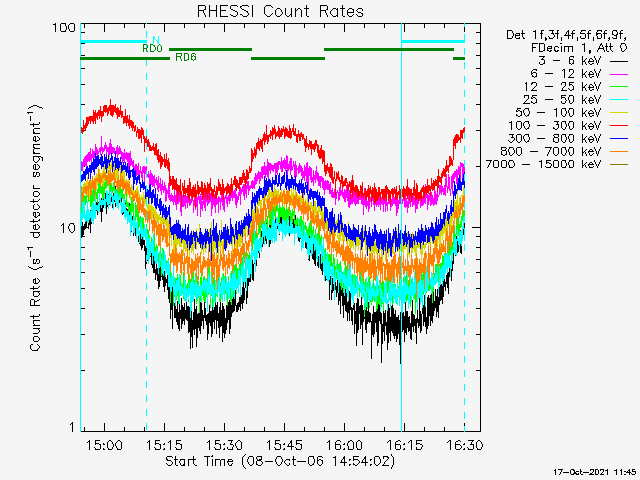The width and height of the screenshot is (640, 480).
Task: Click the red line swatch for 100-300 keV
Action: (x=619, y=126)
